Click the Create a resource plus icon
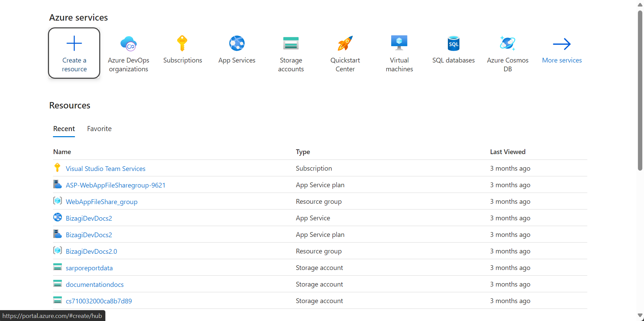This screenshot has width=644, height=321. 74,43
